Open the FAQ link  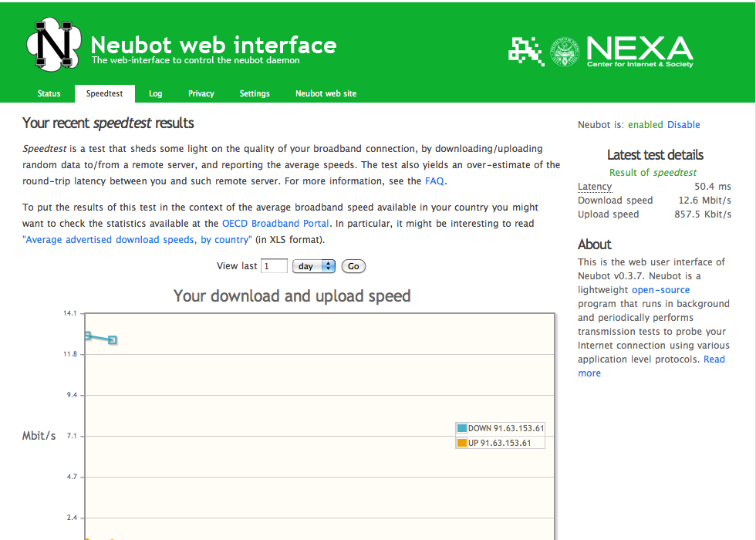coord(434,181)
